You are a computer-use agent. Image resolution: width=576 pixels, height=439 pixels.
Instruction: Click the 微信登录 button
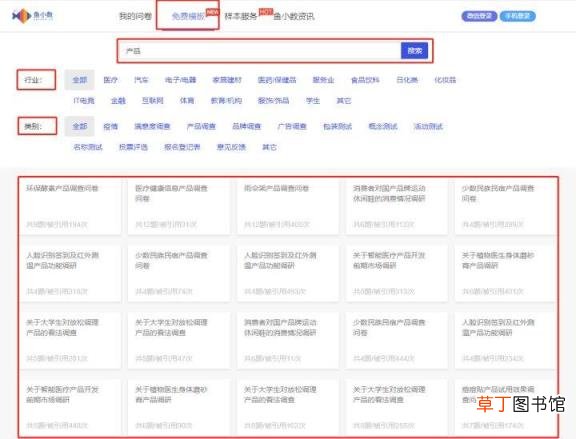coord(479,16)
